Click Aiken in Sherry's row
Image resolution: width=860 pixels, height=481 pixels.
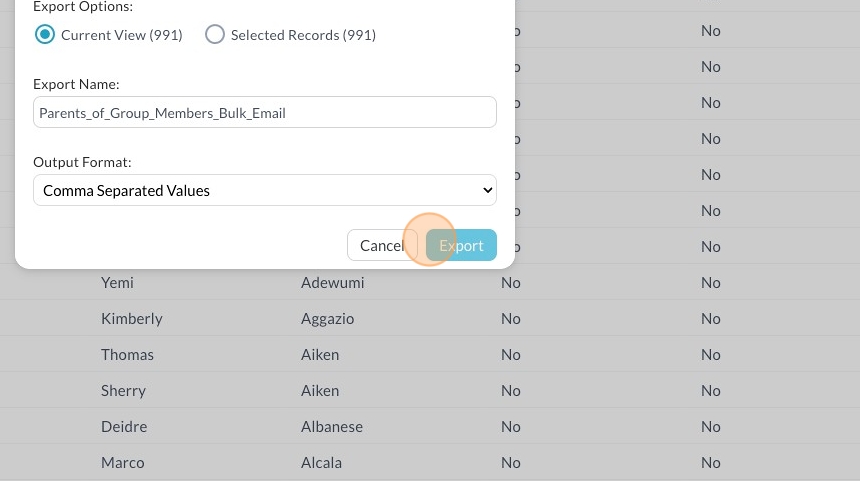point(319,391)
